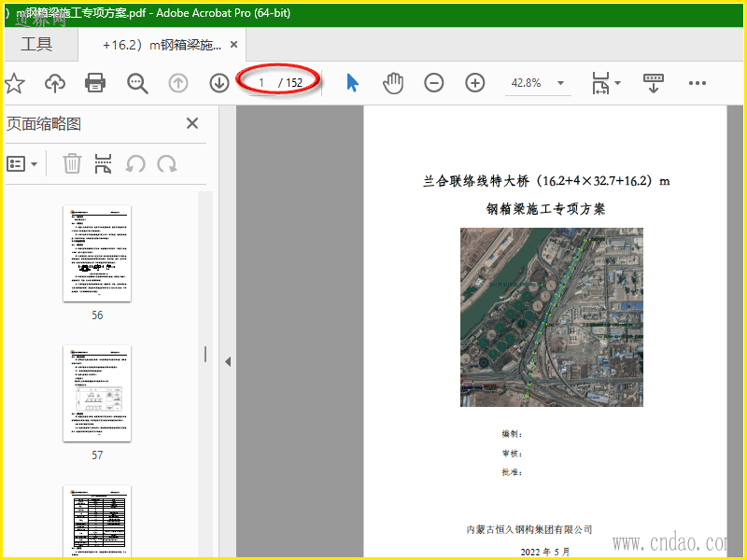Screen dimensions: 747x560
Task: Select page 57 thumbnail
Action: (97, 393)
